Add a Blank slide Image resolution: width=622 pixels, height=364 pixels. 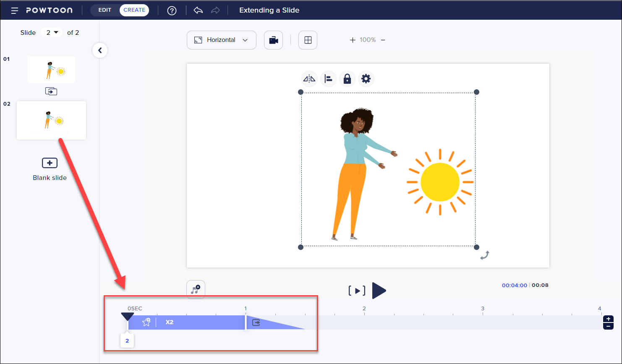50,169
